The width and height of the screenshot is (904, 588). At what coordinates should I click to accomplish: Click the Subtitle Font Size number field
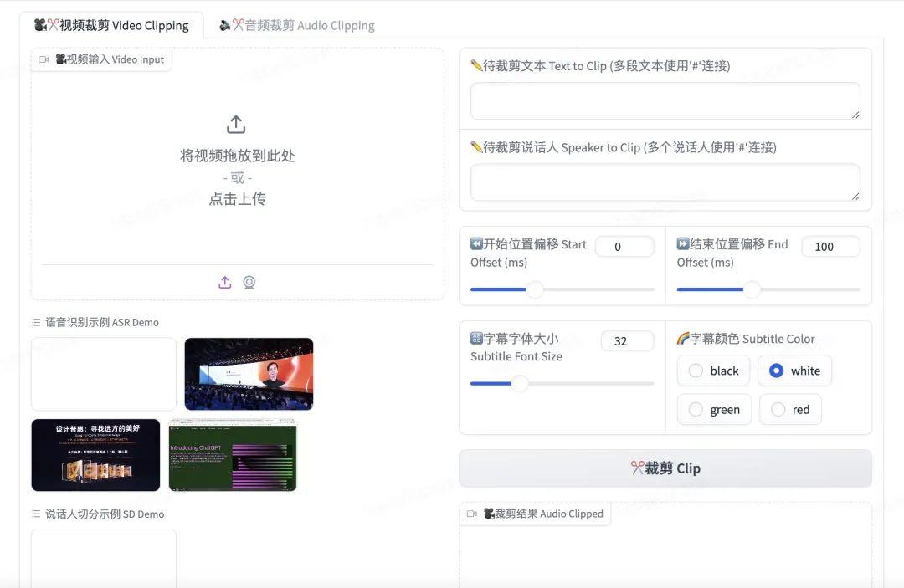627,341
